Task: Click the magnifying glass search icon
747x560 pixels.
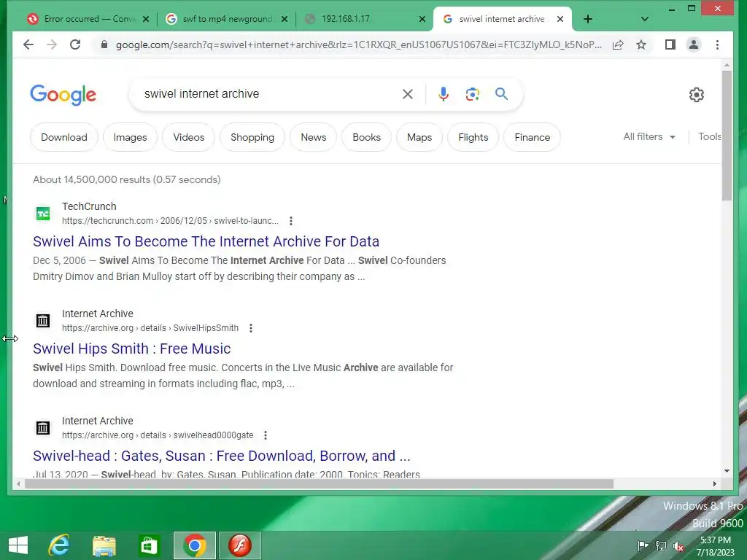Action: (501, 94)
